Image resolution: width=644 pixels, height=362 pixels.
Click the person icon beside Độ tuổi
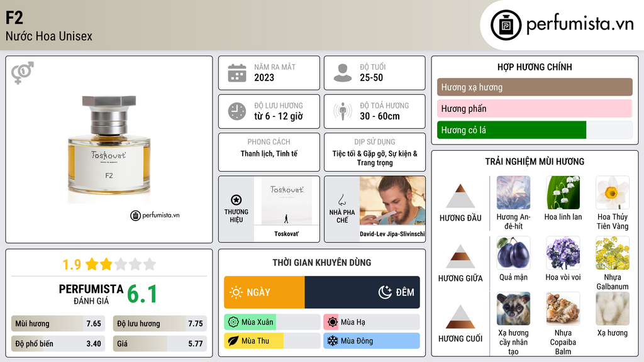343,73
